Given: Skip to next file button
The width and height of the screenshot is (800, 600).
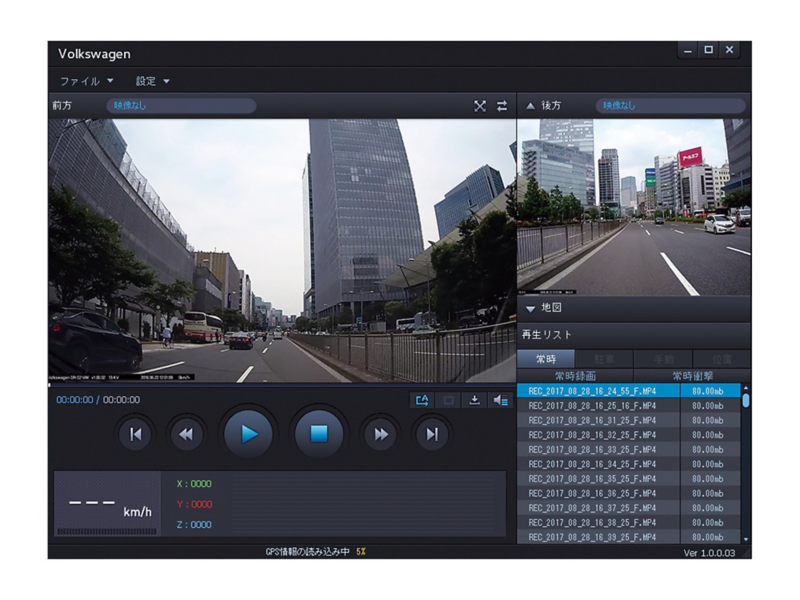Looking at the screenshot, I should coord(432,434).
